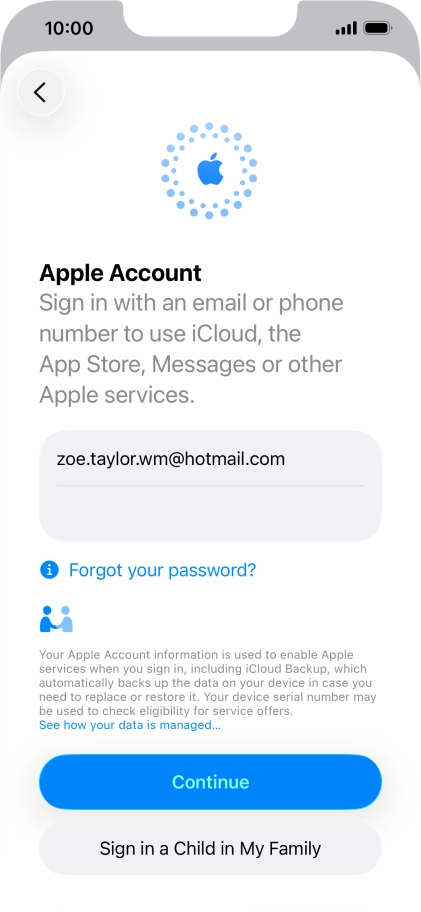Click the Apple logo icon

(x=210, y=170)
